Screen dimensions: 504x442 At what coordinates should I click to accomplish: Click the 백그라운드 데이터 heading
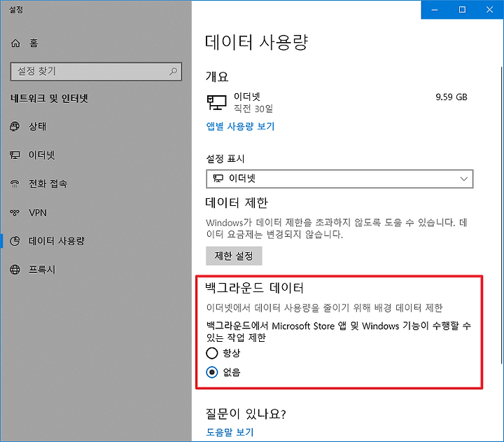[254, 288]
